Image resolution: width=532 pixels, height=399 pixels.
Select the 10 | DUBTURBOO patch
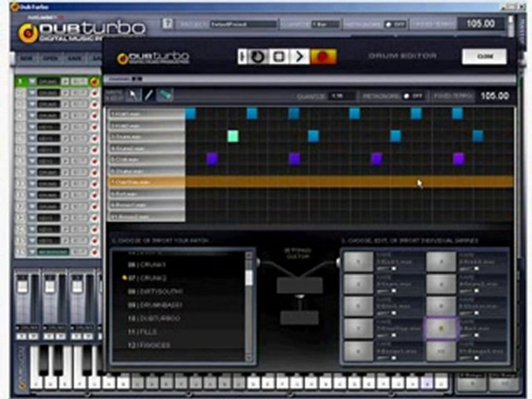(154, 319)
